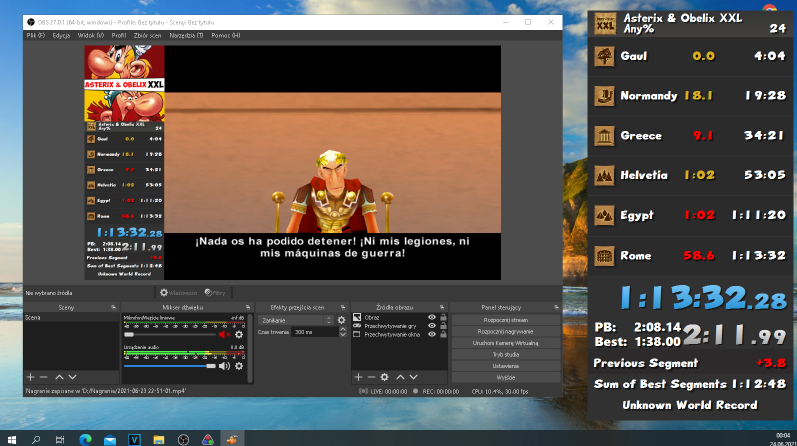This screenshot has height=446, width=797.
Task: Pop out the Panel sterujący dock
Action: [x=556, y=308]
